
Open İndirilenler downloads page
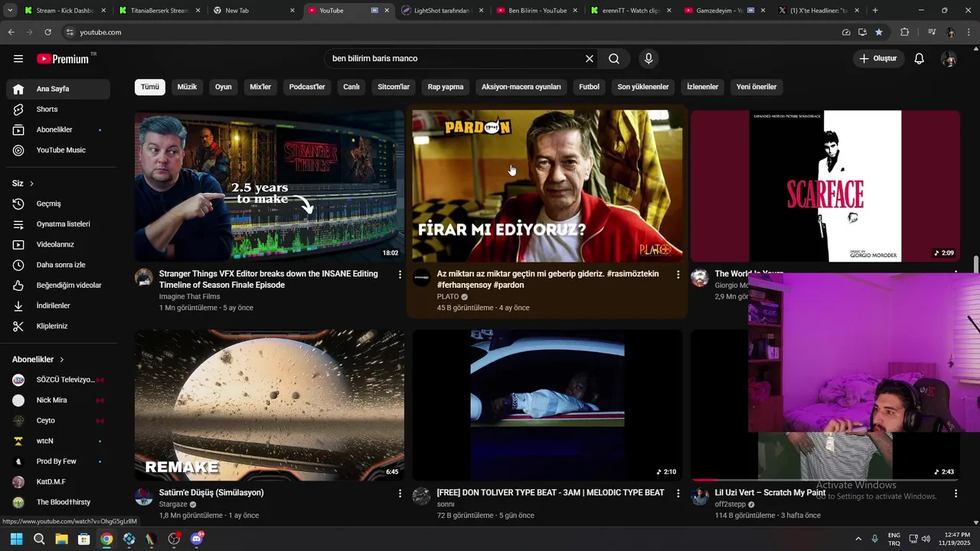58,306
